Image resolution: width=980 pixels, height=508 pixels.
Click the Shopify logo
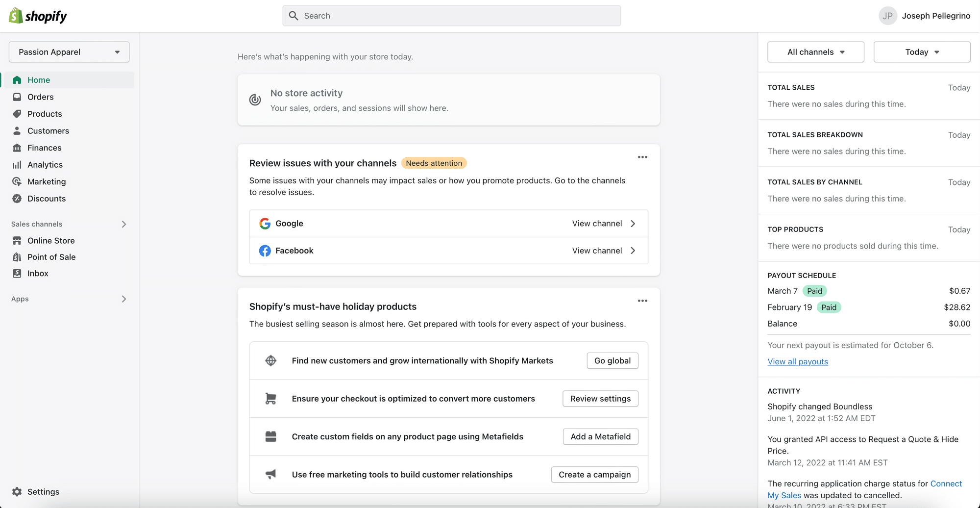click(38, 16)
